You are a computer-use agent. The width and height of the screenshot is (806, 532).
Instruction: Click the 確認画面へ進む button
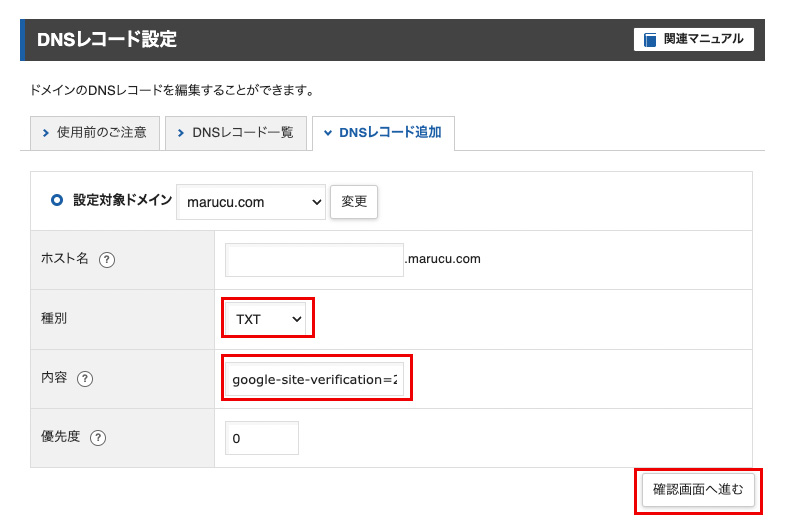(698, 490)
